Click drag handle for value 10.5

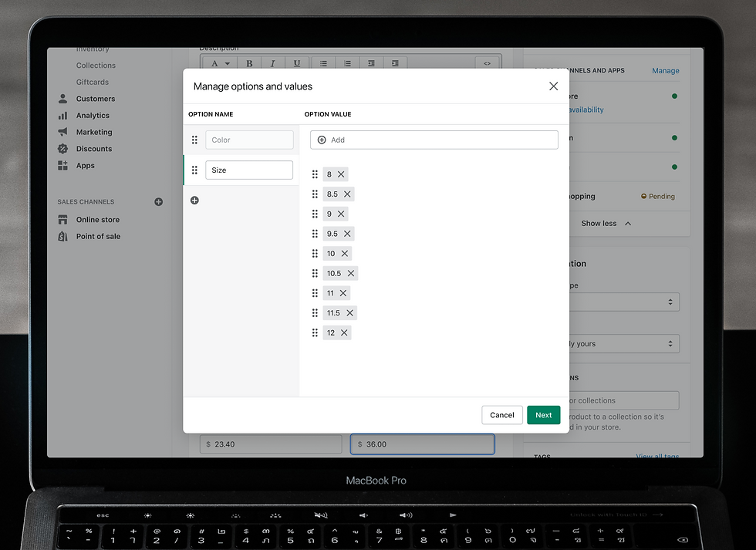coord(315,273)
